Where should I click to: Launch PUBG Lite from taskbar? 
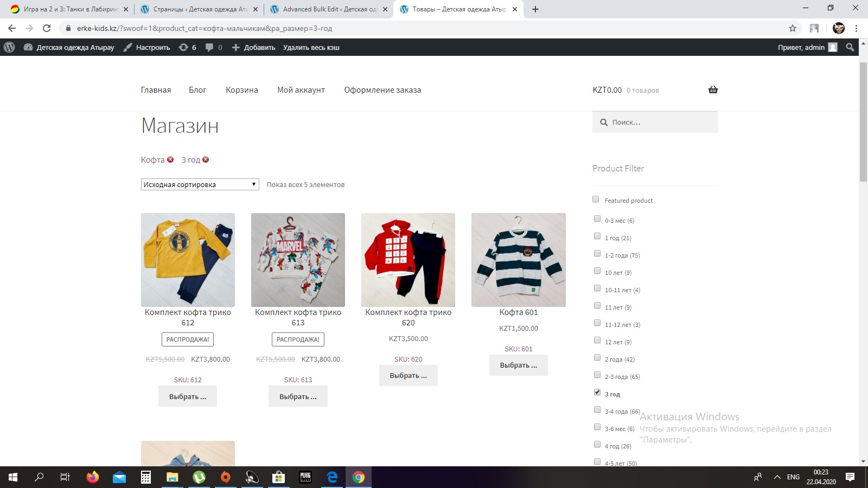tap(305, 477)
